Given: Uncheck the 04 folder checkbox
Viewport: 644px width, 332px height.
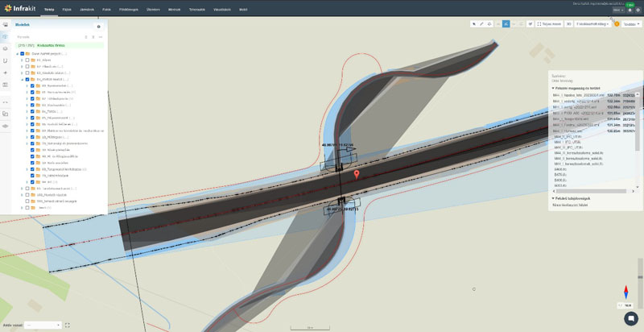Looking at the screenshot, I should 27,80.
